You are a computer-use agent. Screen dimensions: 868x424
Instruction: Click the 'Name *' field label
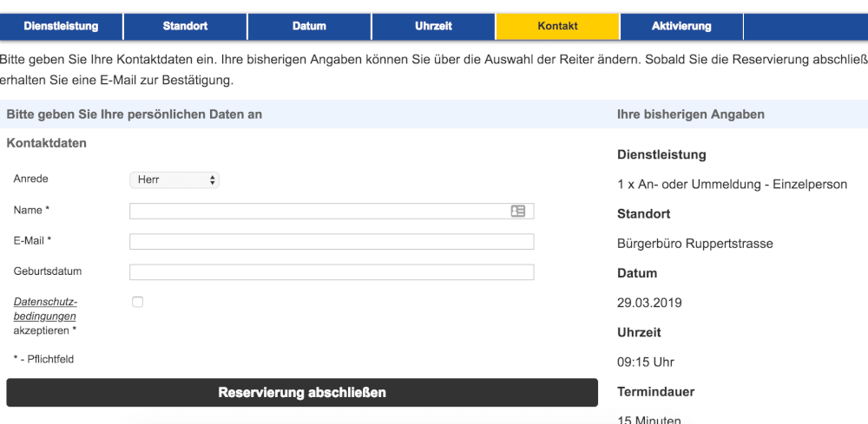tap(32, 210)
